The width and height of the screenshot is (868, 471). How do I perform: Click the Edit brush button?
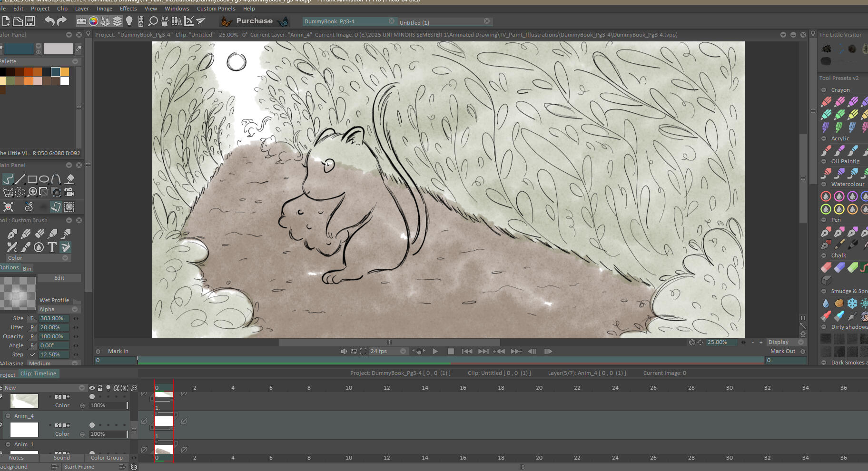point(59,278)
